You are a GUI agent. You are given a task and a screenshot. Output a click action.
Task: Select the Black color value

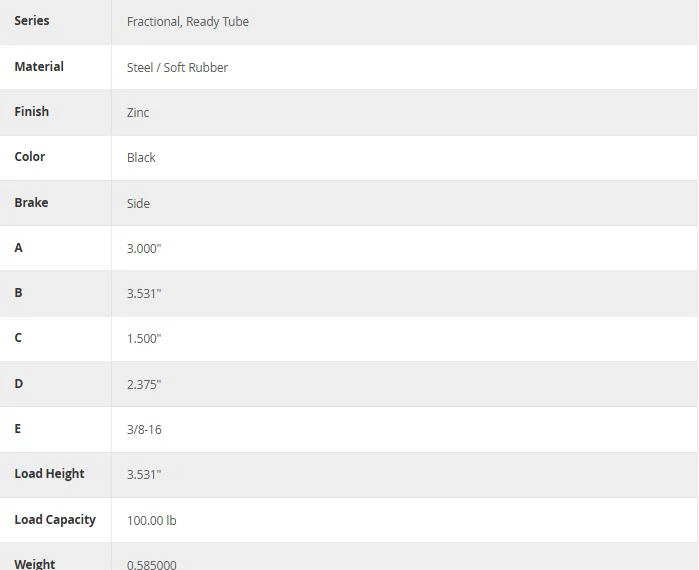[x=141, y=157]
